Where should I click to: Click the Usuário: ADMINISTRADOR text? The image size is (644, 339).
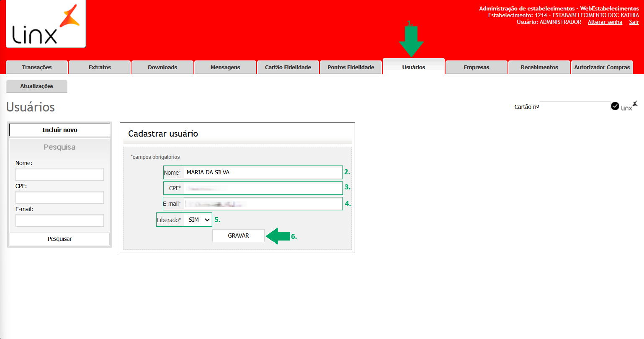coord(549,22)
